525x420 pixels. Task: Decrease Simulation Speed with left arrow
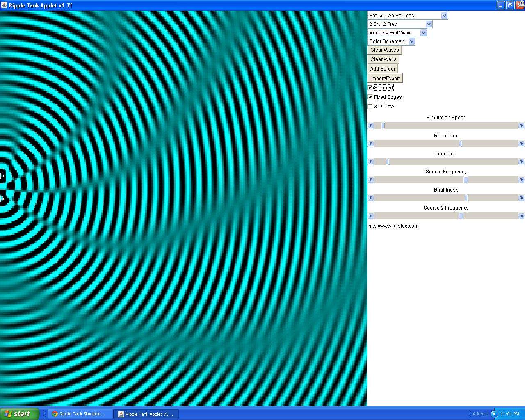click(x=371, y=126)
